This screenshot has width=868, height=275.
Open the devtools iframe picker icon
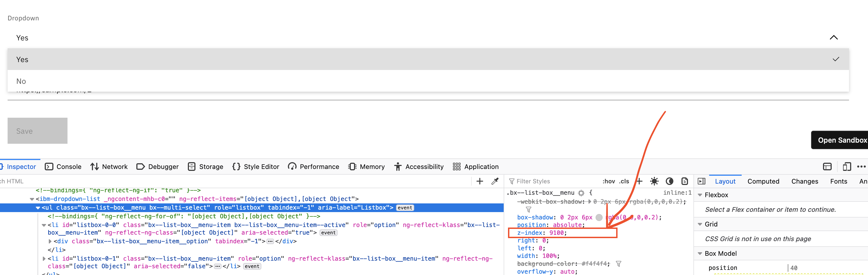click(x=827, y=167)
